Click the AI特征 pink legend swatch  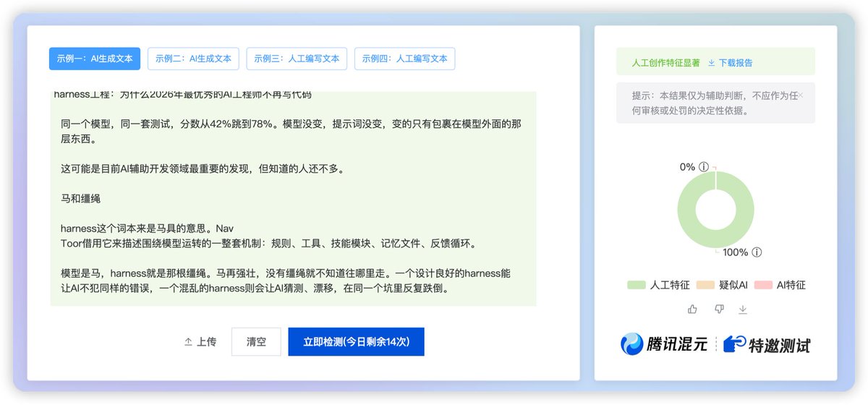click(762, 285)
